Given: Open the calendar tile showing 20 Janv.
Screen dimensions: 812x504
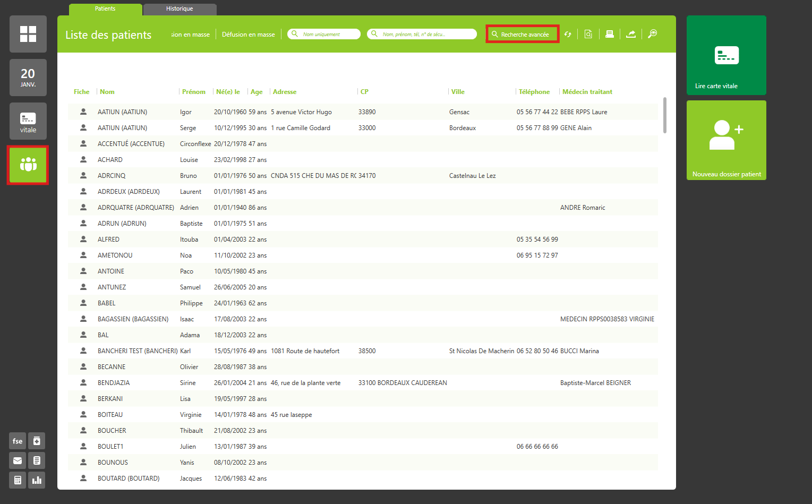Looking at the screenshot, I should tap(28, 78).
